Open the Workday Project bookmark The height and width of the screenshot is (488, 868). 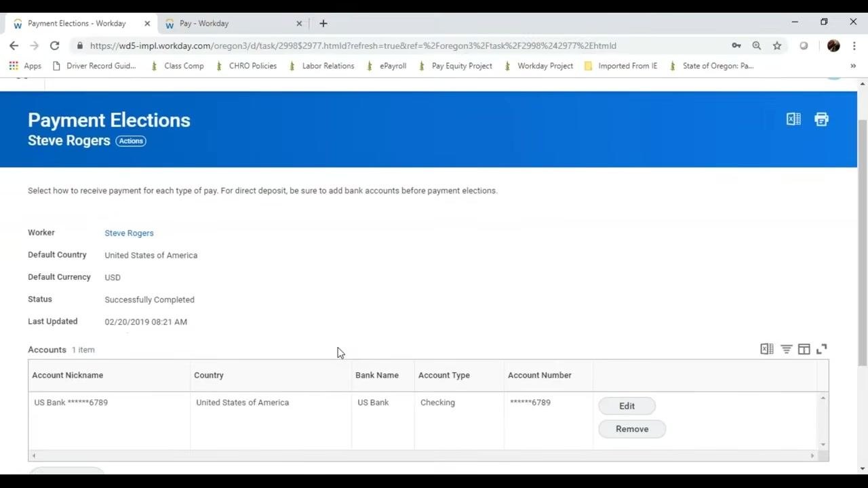point(538,66)
